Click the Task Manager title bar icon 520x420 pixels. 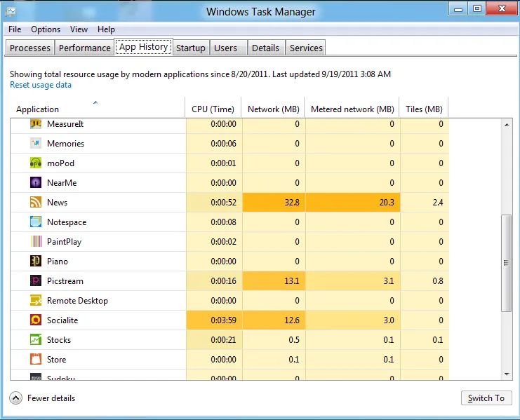pyautogui.click(x=11, y=12)
